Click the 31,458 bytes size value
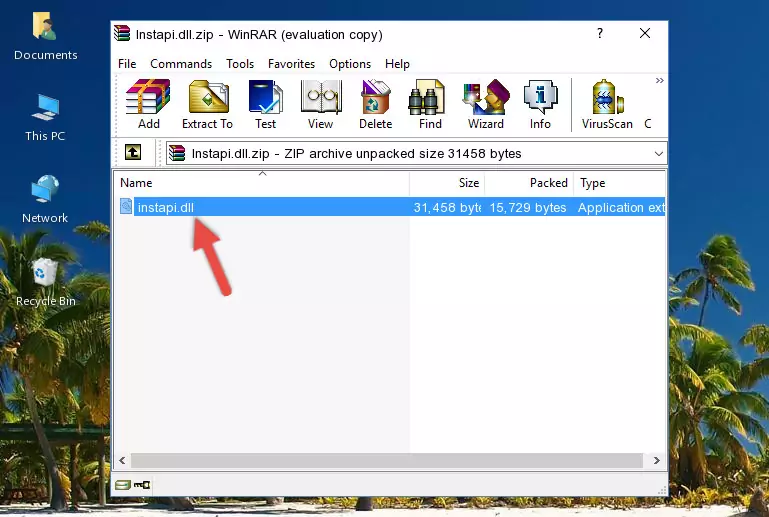 point(447,207)
